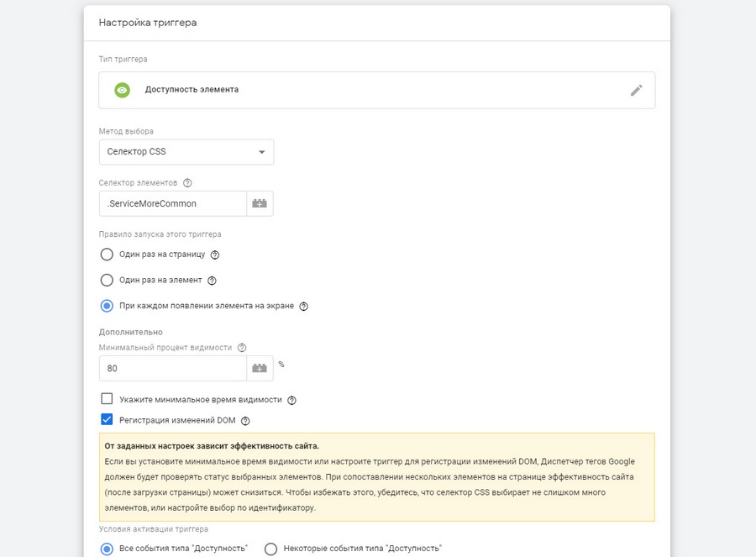This screenshot has height=557, width=756.
Task: Click help icon beside Минимальный процент видимости
Action: (242, 348)
